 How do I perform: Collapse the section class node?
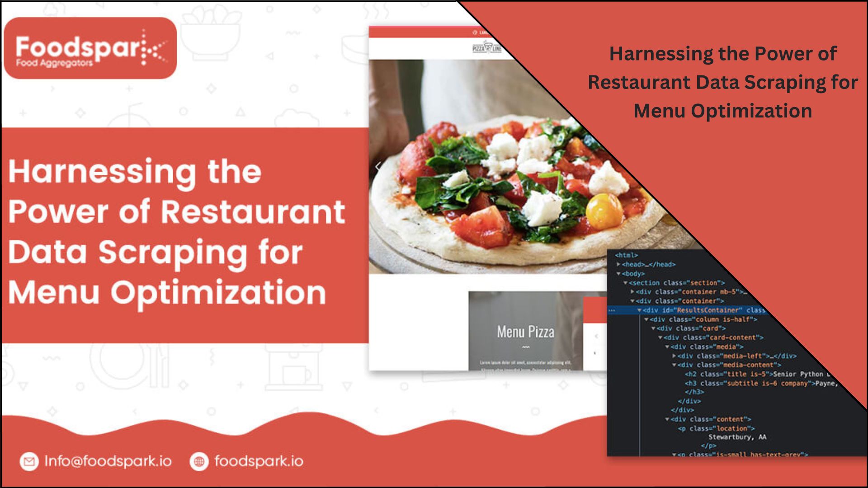tap(626, 283)
